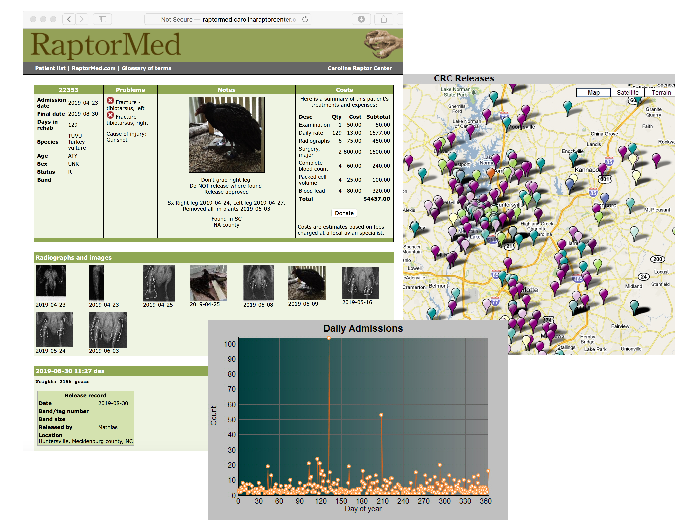Click the second-highest peak point near count 50
The width and height of the screenshot is (684, 524).
381,415
